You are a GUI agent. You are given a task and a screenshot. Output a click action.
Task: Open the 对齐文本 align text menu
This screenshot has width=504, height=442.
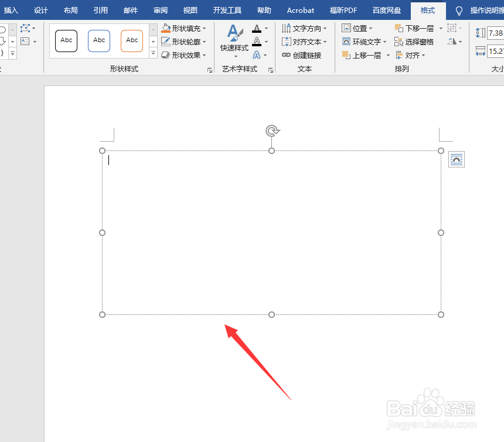[x=304, y=42]
